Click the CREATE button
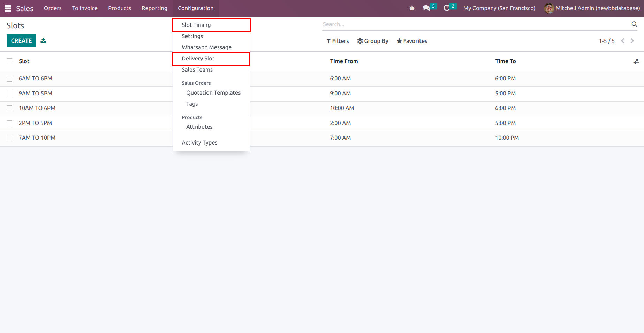 pos(21,41)
